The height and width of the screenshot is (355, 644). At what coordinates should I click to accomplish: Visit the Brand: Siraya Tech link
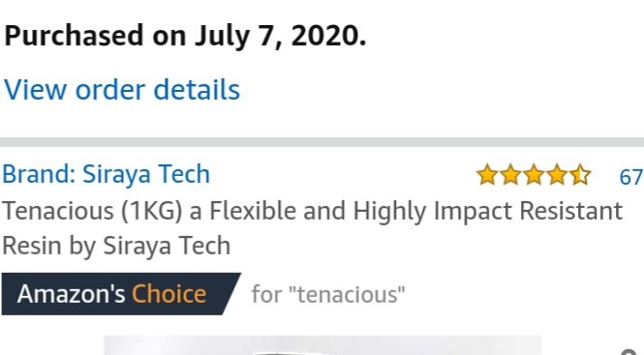(106, 174)
